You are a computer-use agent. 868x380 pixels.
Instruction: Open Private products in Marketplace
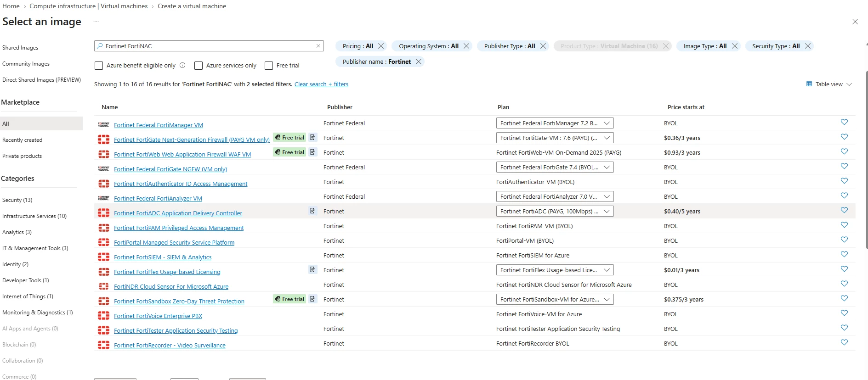pos(22,156)
